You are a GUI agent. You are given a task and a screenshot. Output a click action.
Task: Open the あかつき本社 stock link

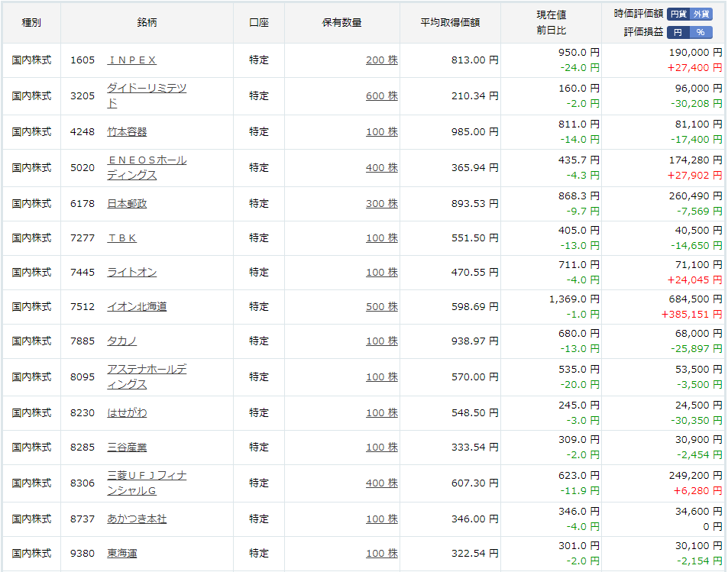137,519
